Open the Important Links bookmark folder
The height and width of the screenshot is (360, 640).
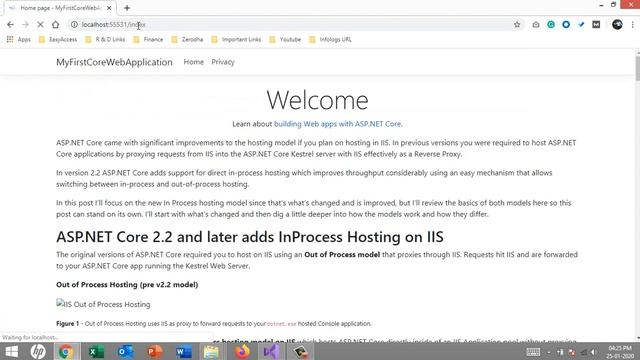[236, 40]
